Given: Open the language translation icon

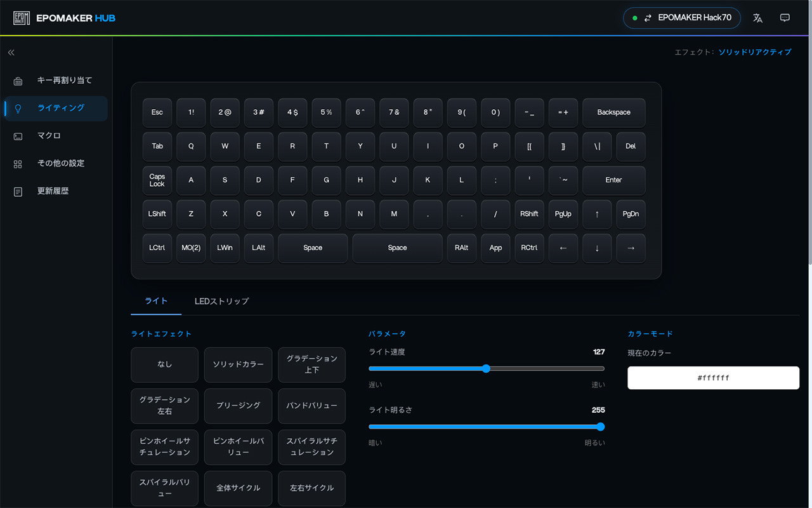Looking at the screenshot, I should pyautogui.click(x=757, y=18).
